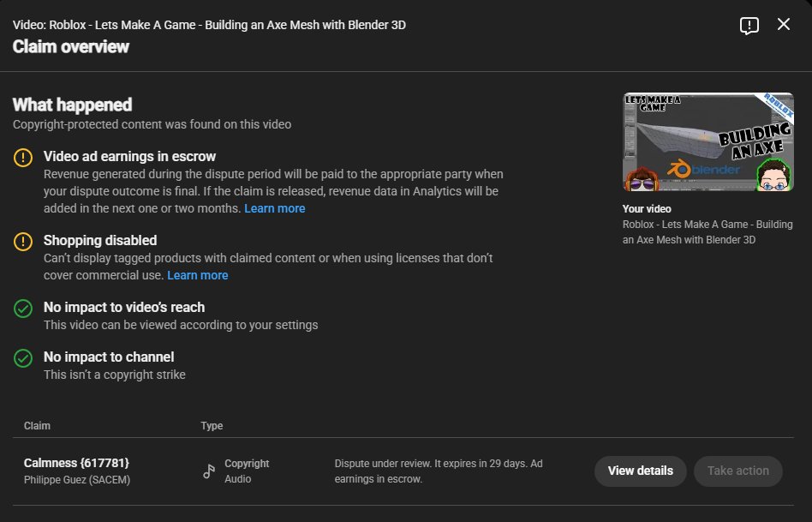The image size is (812, 522).
Task: Open Learn more link about Shopping disabled
Action: tap(197, 275)
